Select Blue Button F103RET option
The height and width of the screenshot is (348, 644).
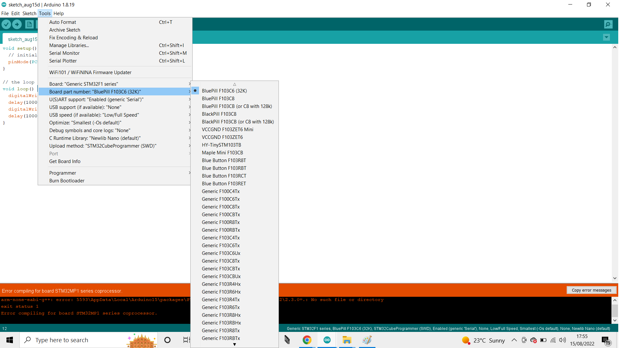234,184
